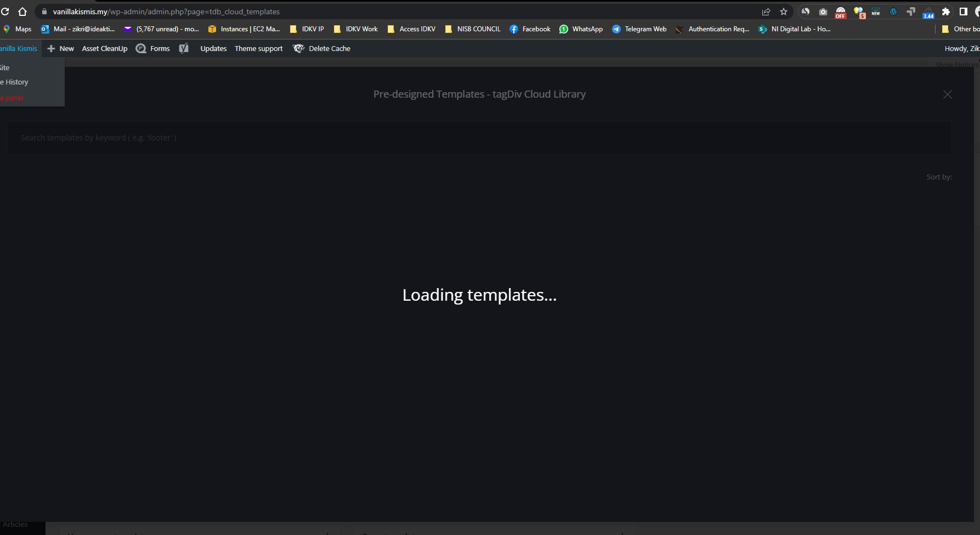Image resolution: width=980 pixels, height=535 pixels.
Task: Open the Updates link
Action: point(213,48)
